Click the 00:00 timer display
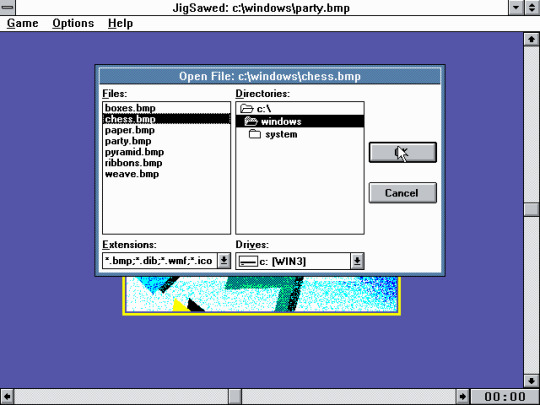Screen dimensions: 540x405 pos(505,397)
